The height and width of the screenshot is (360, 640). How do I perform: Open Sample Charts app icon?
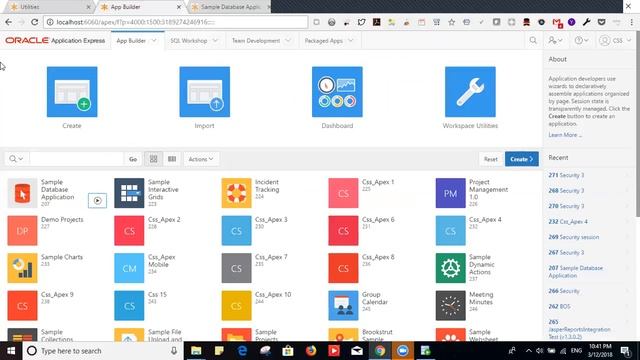click(22, 268)
